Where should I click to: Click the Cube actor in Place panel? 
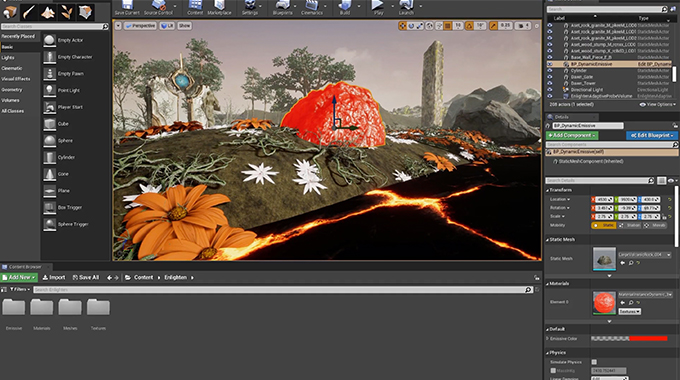[63, 124]
